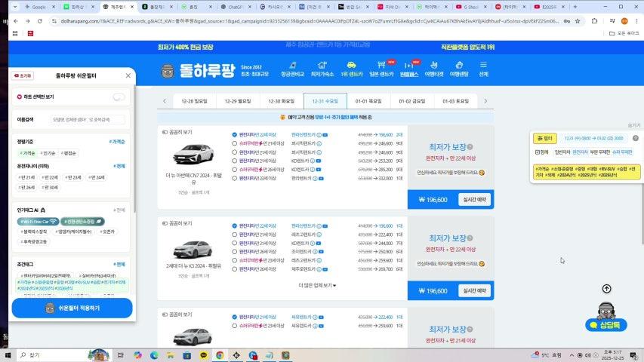Click the browser reload icon
The width and height of the screenshot is (644, 362).
[40, 21]
